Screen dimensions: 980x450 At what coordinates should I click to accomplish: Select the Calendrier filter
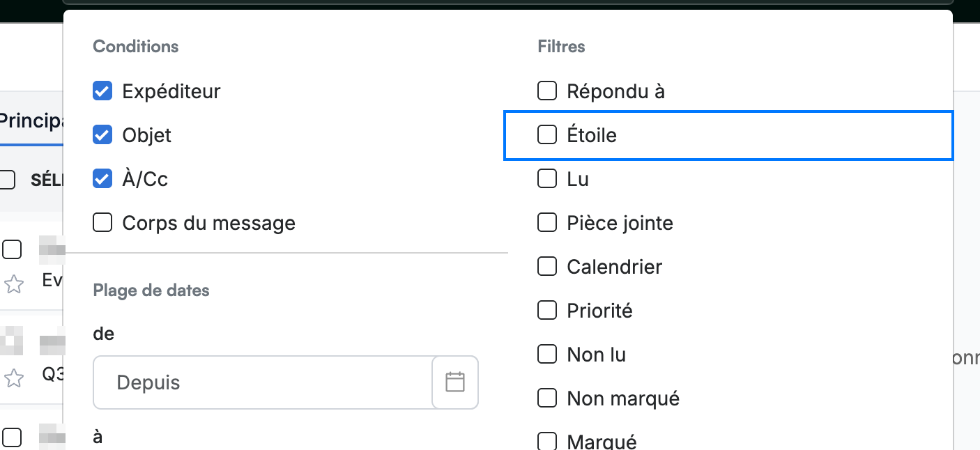tap(547, 267)
